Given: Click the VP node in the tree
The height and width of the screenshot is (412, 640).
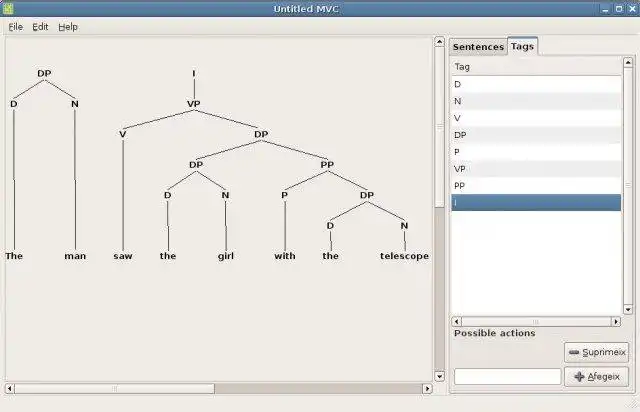Looking at the screenshot, I should (x=194, y=104).
